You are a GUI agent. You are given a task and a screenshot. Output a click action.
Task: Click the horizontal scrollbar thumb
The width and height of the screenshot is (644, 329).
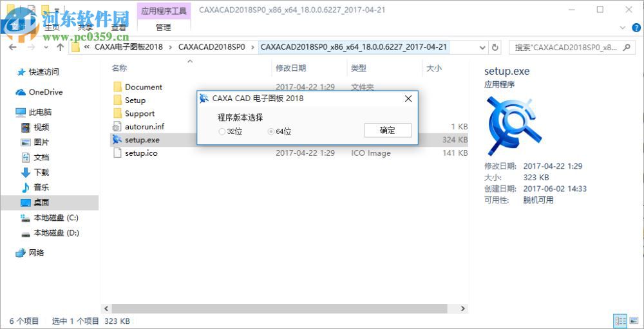click(x=279, y=308)
